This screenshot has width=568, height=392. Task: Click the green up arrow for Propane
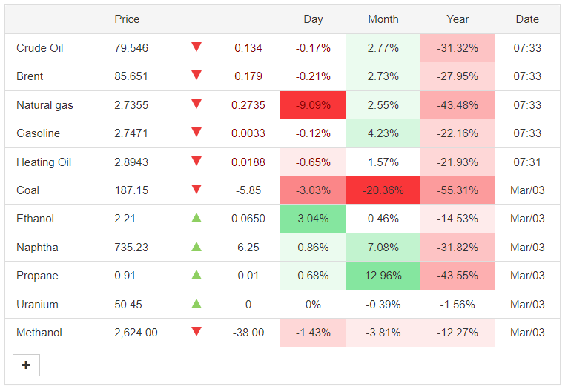click(197, 275)
